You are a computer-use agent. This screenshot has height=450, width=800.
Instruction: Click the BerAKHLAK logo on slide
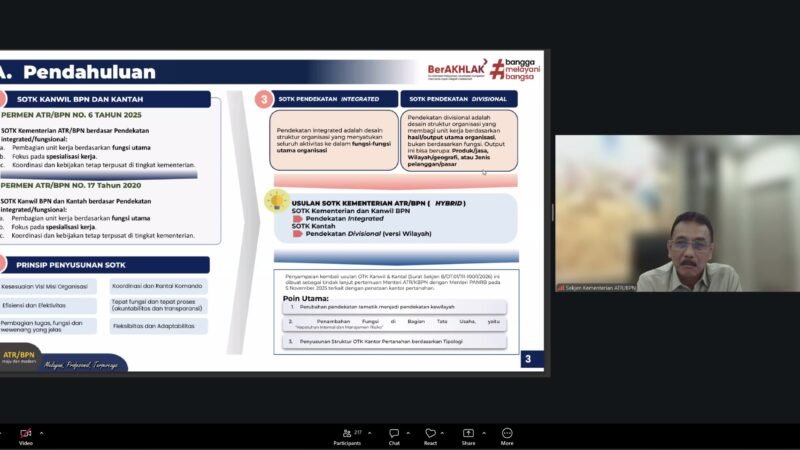tap(457, 70)
